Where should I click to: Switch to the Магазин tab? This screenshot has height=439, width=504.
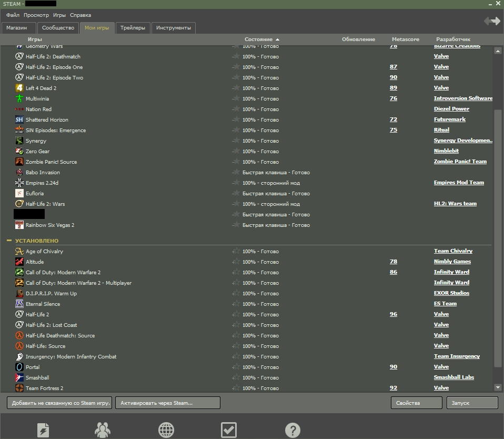pyautogui.click(x=18, y=28)
